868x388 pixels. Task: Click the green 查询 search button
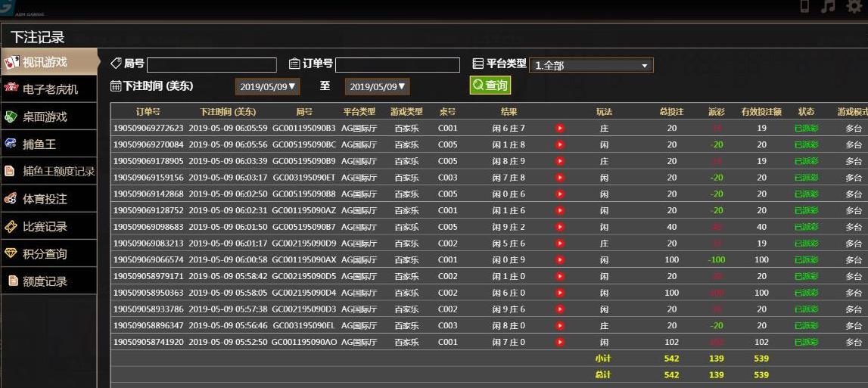[x=490, y=85]
